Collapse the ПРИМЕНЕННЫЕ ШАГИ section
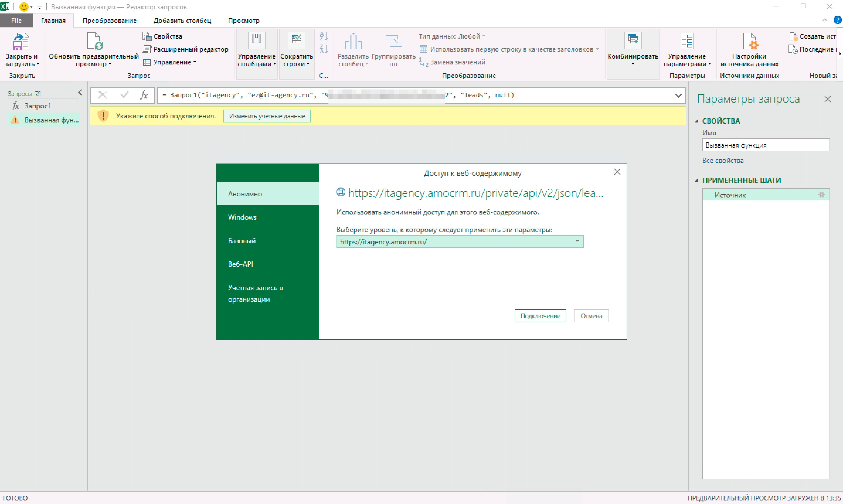The image size is (843, 504). coord(697,180)
